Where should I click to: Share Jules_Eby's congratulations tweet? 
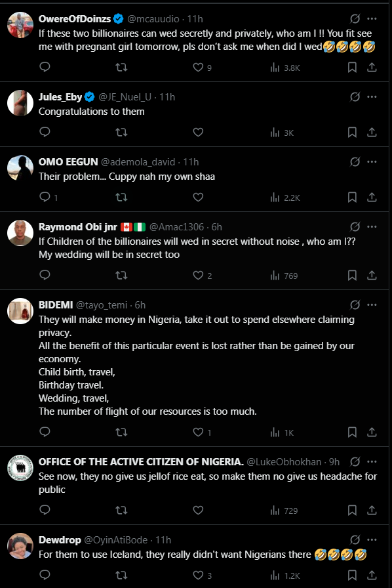pyautogui.click(x=372, y=132)
